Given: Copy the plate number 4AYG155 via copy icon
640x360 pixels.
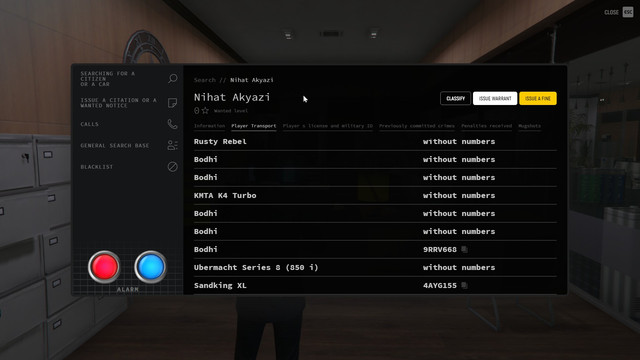Looking at the screenshot, I should pos(464,285).
